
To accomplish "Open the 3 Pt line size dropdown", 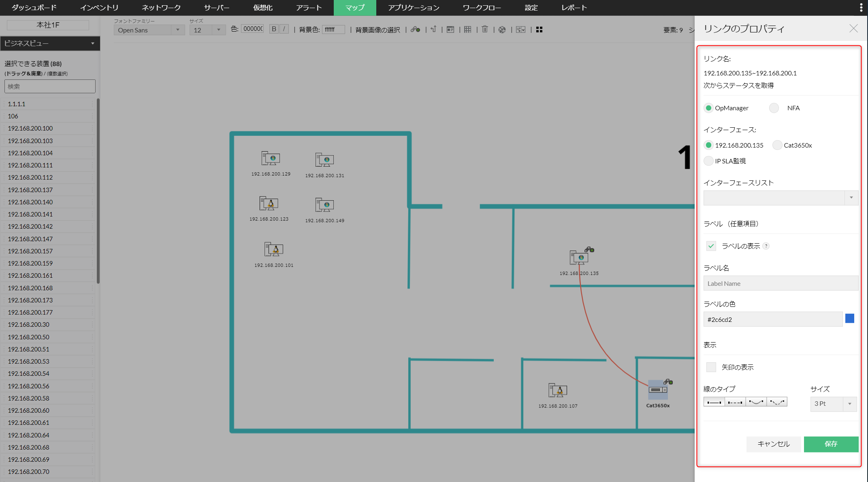I will pos(833,404).
